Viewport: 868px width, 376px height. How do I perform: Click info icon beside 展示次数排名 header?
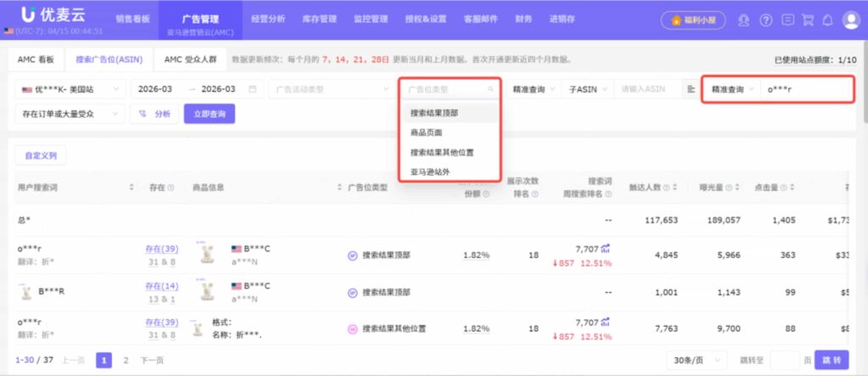(535, 194)
